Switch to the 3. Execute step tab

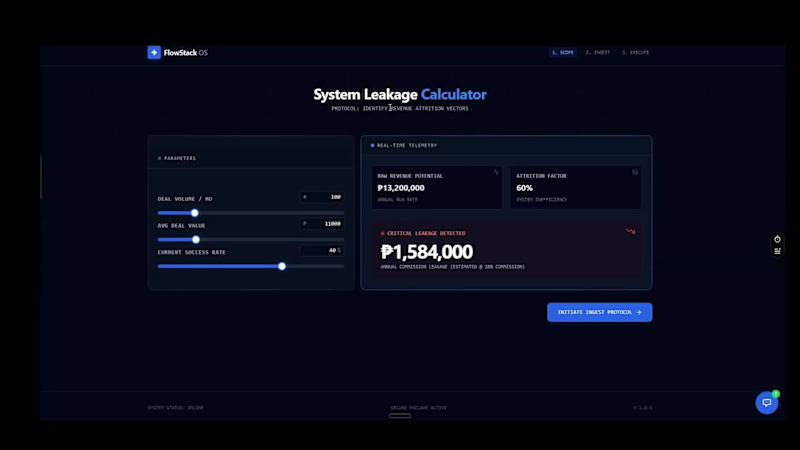click(635, 53)
